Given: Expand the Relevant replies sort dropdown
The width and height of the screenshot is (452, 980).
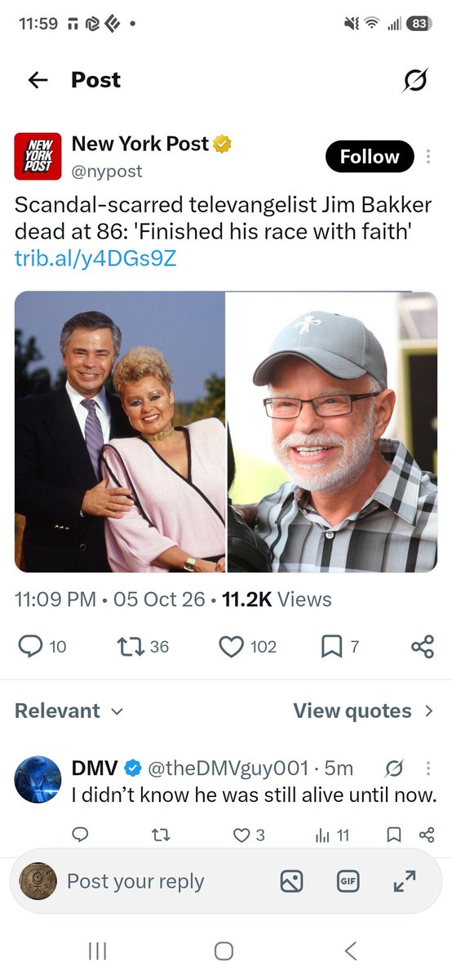Looking at the screenshot, I should click(69, 710).
